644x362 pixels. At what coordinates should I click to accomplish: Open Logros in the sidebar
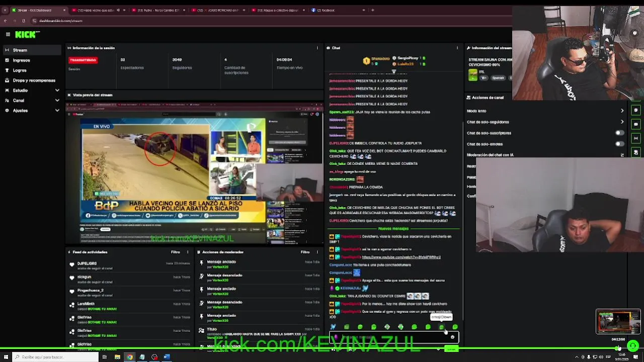pyautogui.click(x=31, y=70)
